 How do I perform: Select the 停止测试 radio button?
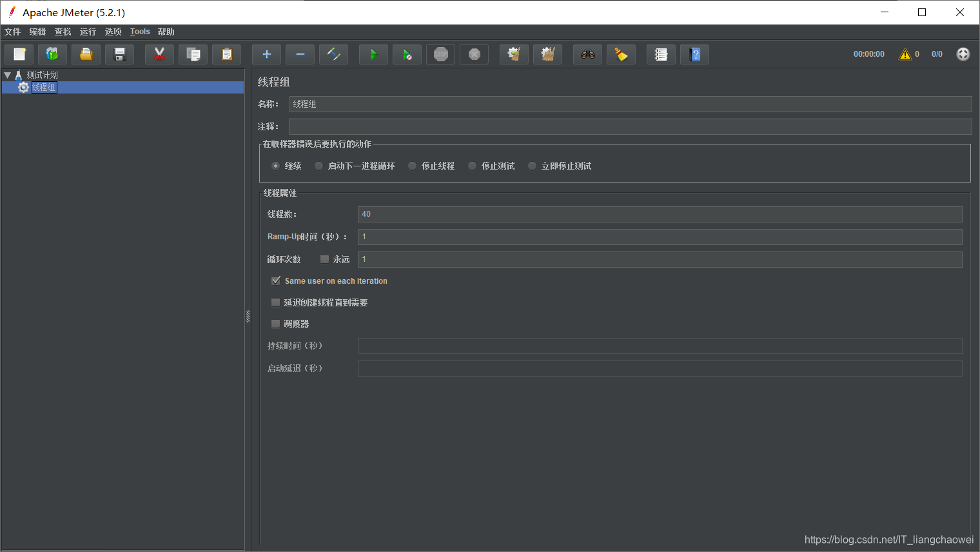click(472, 166)
